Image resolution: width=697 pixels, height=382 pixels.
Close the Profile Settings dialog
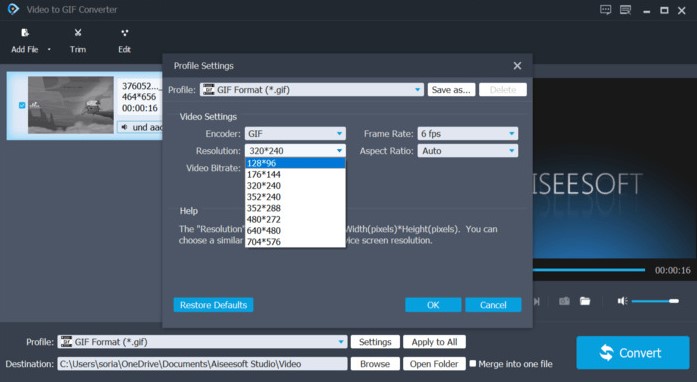click(x=517, y=66)
